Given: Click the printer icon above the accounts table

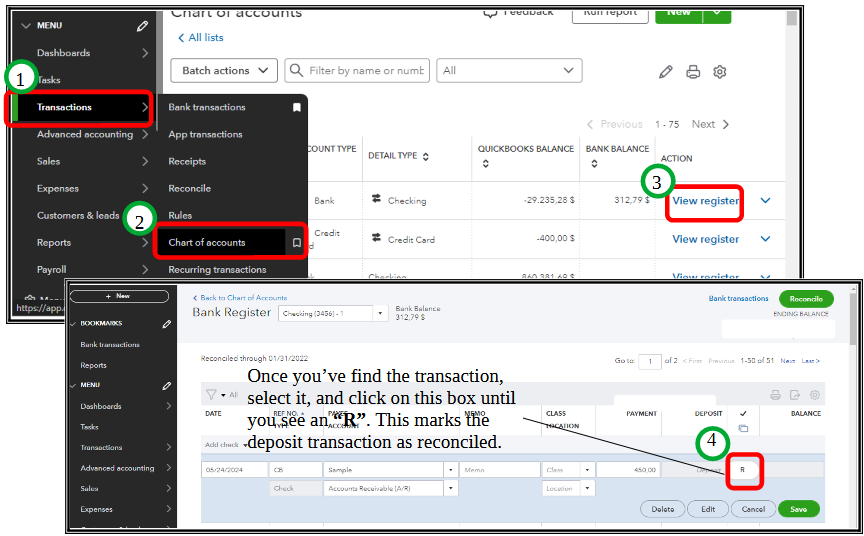Looking at the screenshot, I should [x=693, y=72].
